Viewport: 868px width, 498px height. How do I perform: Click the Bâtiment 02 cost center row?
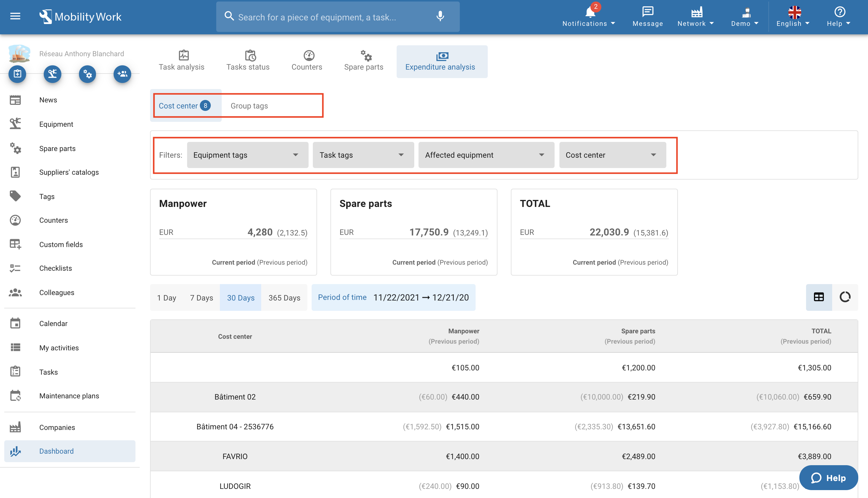point(504,397)
